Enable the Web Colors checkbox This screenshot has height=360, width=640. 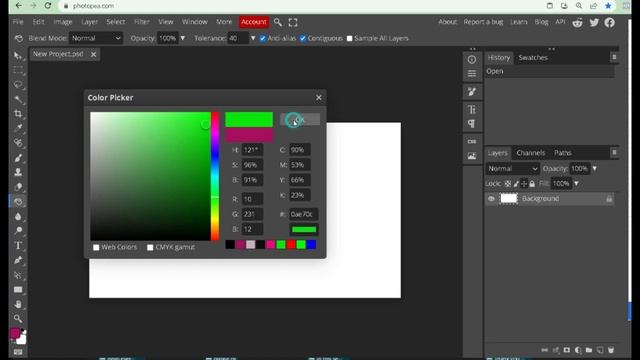pyautogui.click(x=96, y=247)
